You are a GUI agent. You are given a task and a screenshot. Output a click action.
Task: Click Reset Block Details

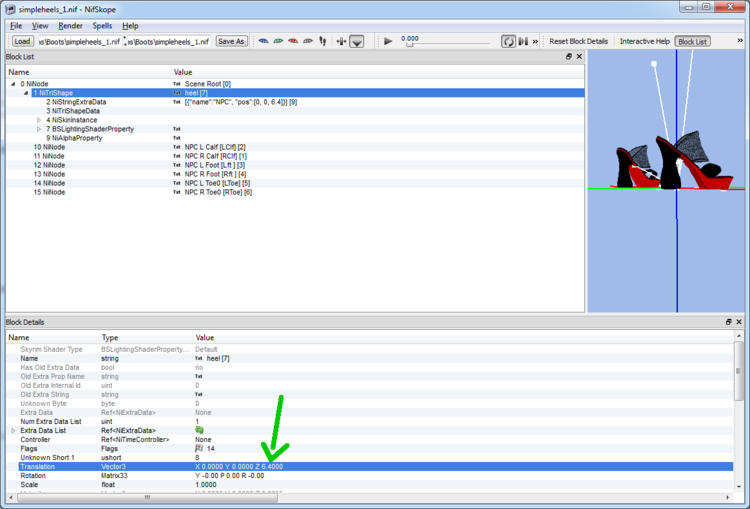(578, 42)
